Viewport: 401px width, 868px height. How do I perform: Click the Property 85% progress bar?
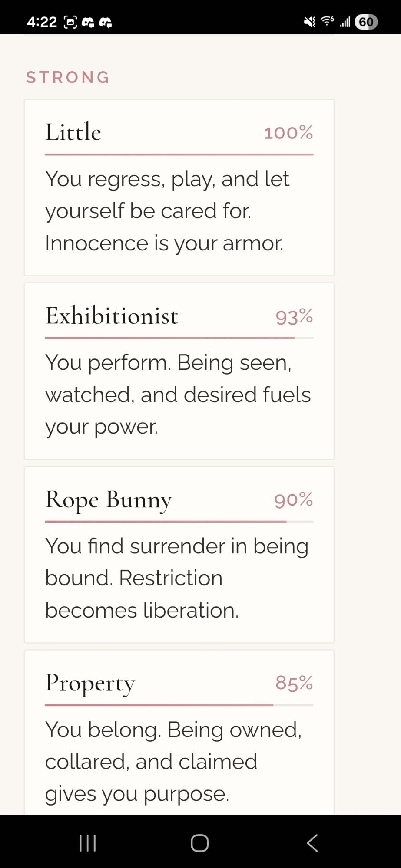tap(179, 705)
